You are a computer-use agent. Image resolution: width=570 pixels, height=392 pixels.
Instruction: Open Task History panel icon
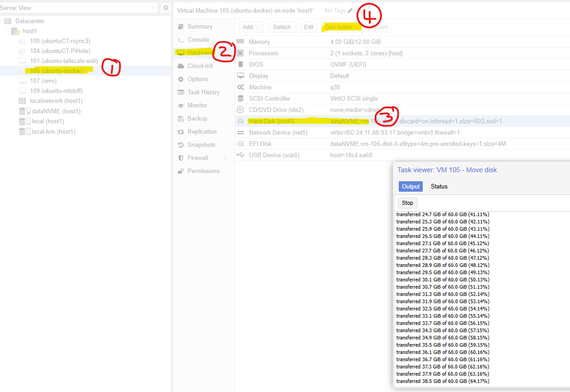(x=181, y=92)
